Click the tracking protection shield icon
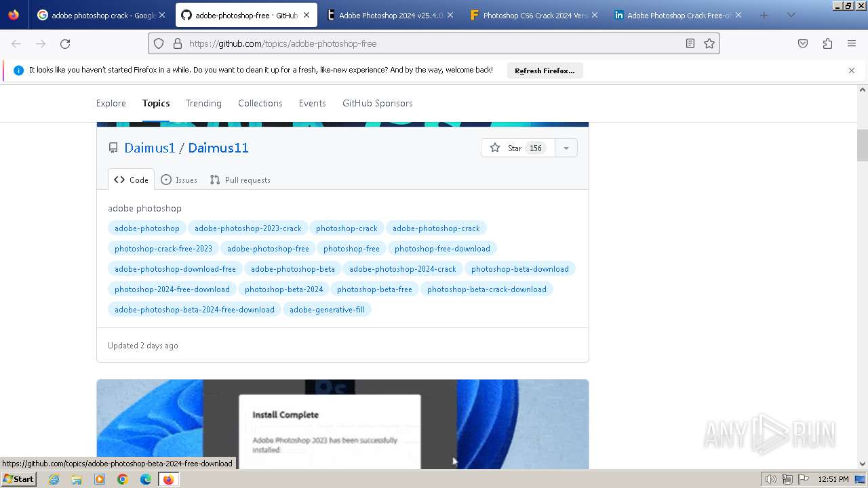This screenshot has width=868, height=488. click(x=159, y=43)
